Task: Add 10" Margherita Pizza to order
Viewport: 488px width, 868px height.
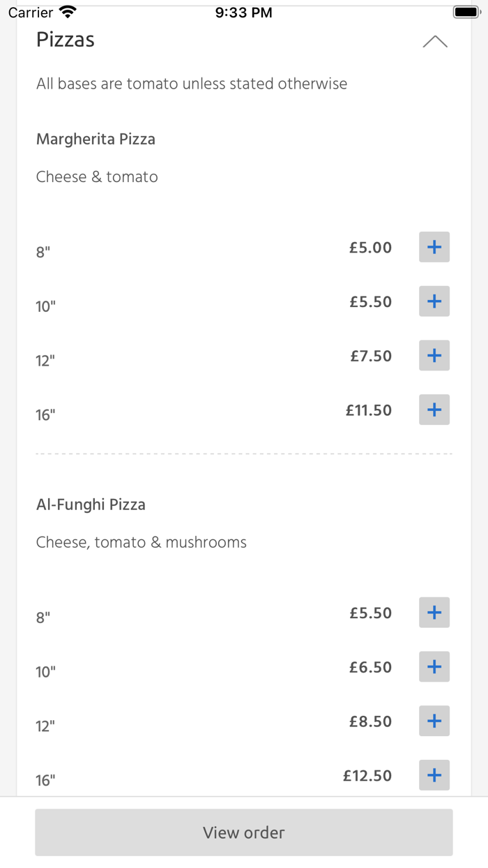Action: coord(434,301)
